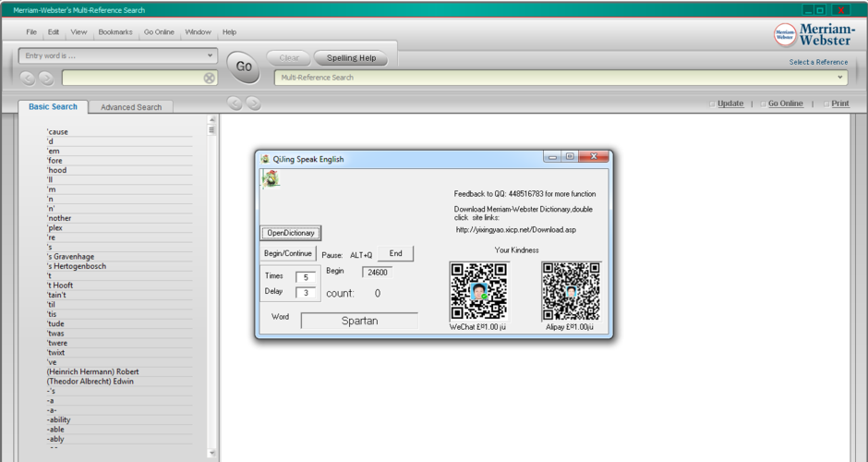Select "'hood" in the word list
The width and height of the screenshot is (868, 462).
[56, 170]
